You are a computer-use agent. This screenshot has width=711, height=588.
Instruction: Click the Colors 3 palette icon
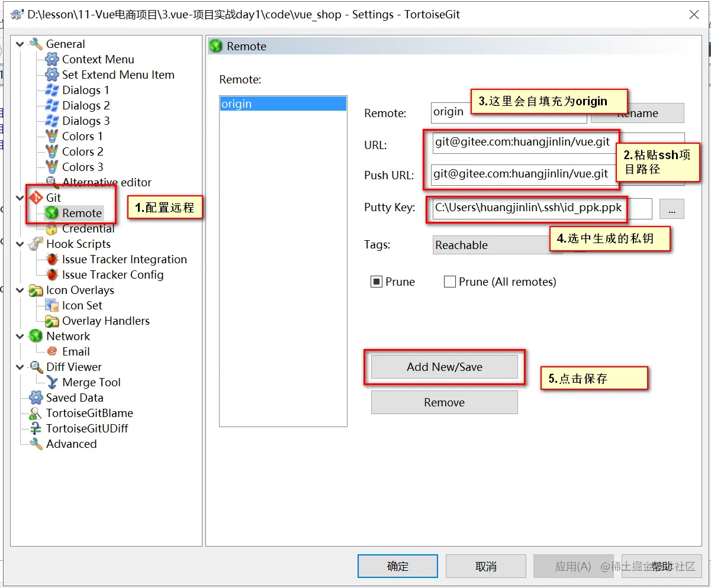[52, 167]
